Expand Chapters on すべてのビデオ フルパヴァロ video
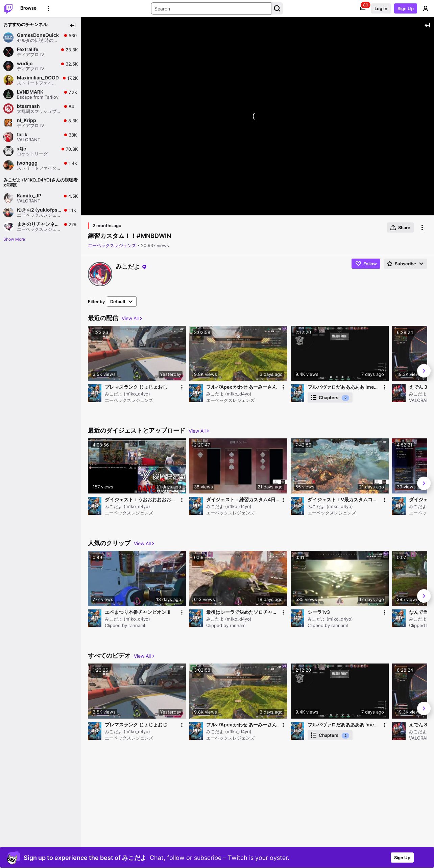The image size is (434, 868). click(330, 736)
